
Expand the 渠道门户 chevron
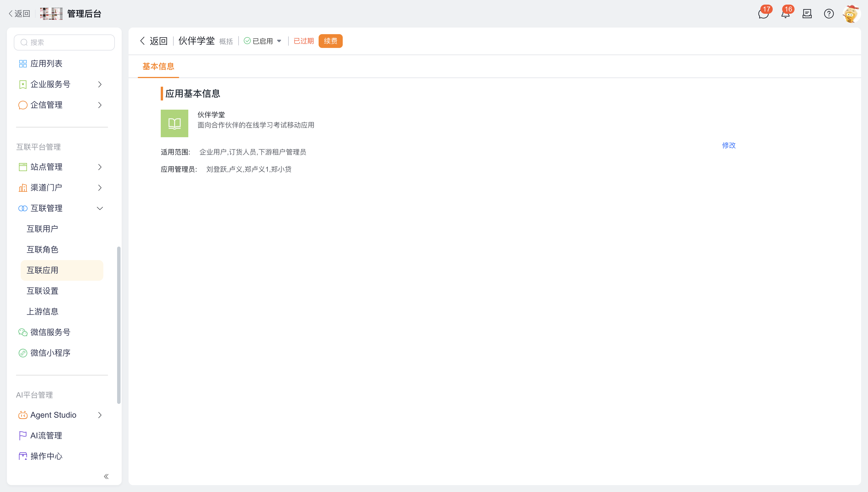click(100, 187)
